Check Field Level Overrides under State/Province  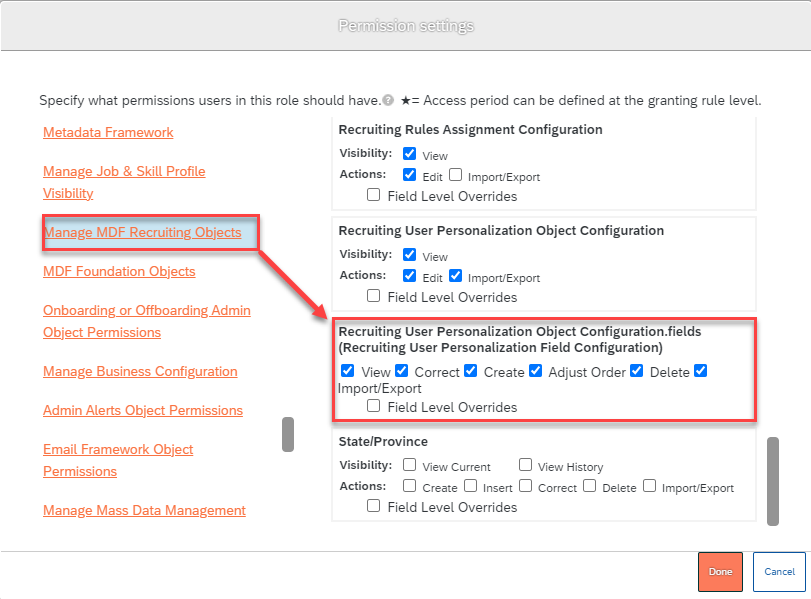pos(373,506)
